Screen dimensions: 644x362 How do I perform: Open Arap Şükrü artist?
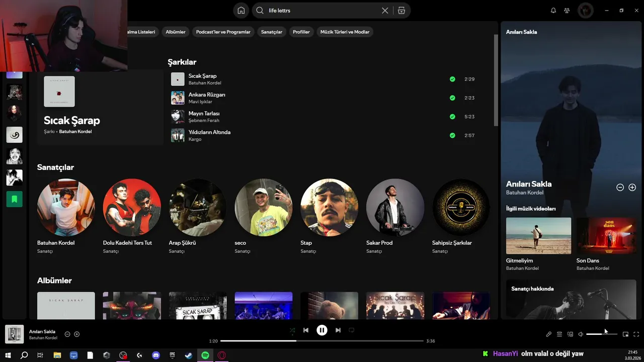click(x=198, y=208)
